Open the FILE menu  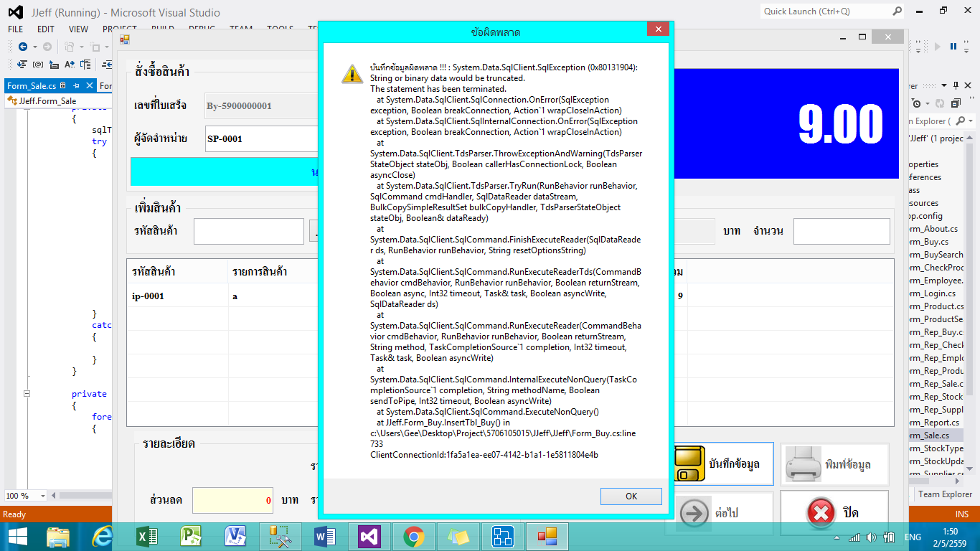click(x=15, y=29)
